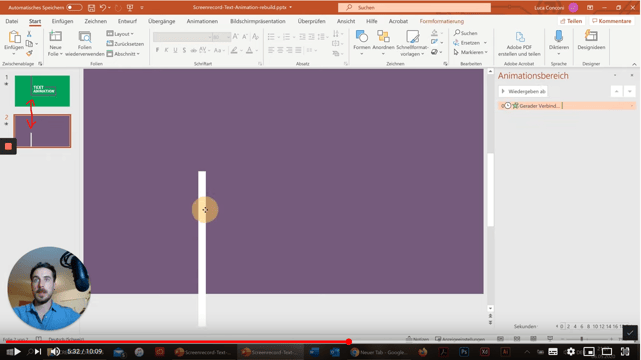The height and width of the screenshot is (360, 641).
Task: Click Folien wiederverwenden icon
Action: (85, 37)
